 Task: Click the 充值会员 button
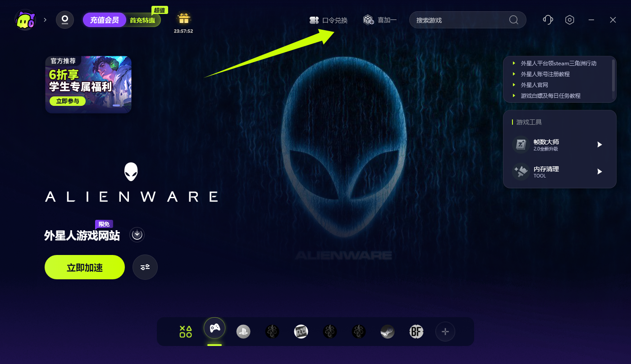point(105,20)
